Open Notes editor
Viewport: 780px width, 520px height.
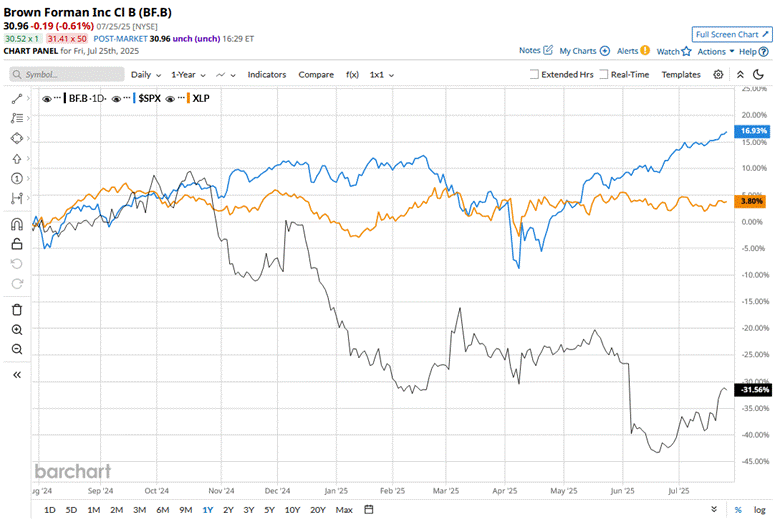(x=536, y=50)
